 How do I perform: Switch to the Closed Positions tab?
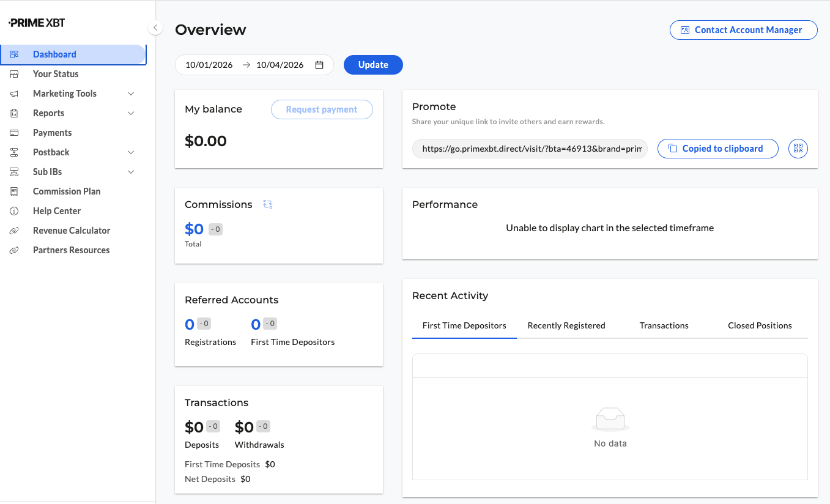click(x=760, y=325)
